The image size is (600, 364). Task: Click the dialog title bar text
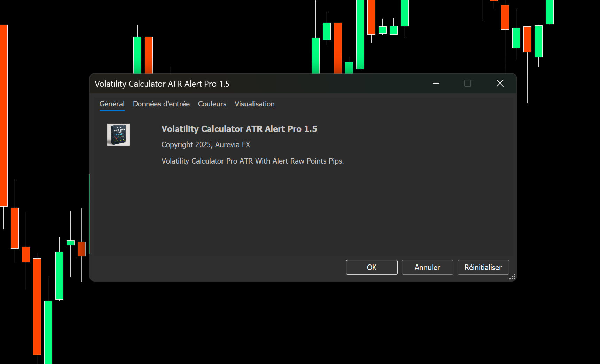click(162, 84)
